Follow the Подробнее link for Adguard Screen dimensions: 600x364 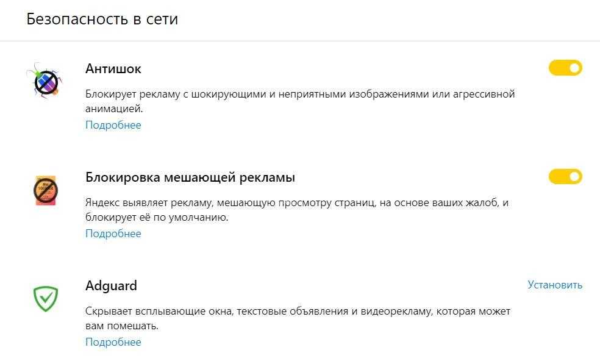coord(113,342)
